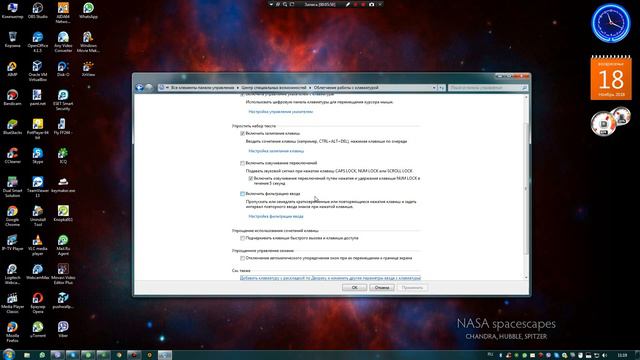Open the WhatsApp desktop shortcut

88,11
